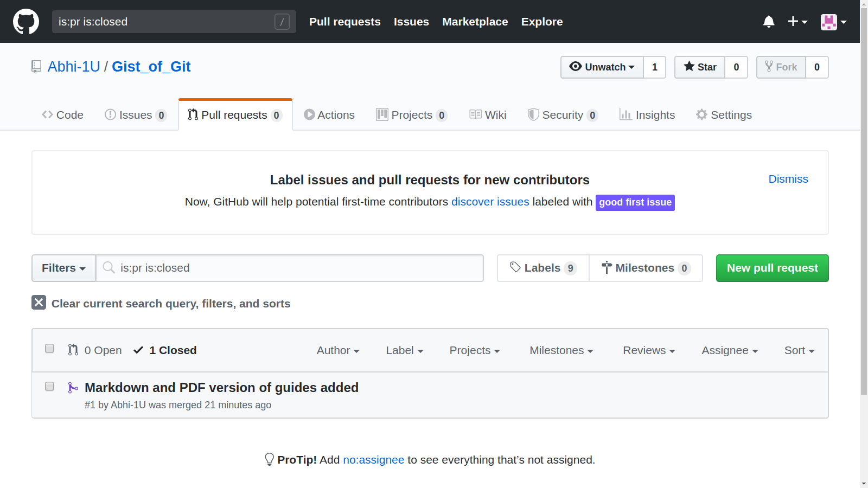Screen dimensions: 868x488
Task: Open the Unwatch dropdown
Action: (x=602, y=67)
